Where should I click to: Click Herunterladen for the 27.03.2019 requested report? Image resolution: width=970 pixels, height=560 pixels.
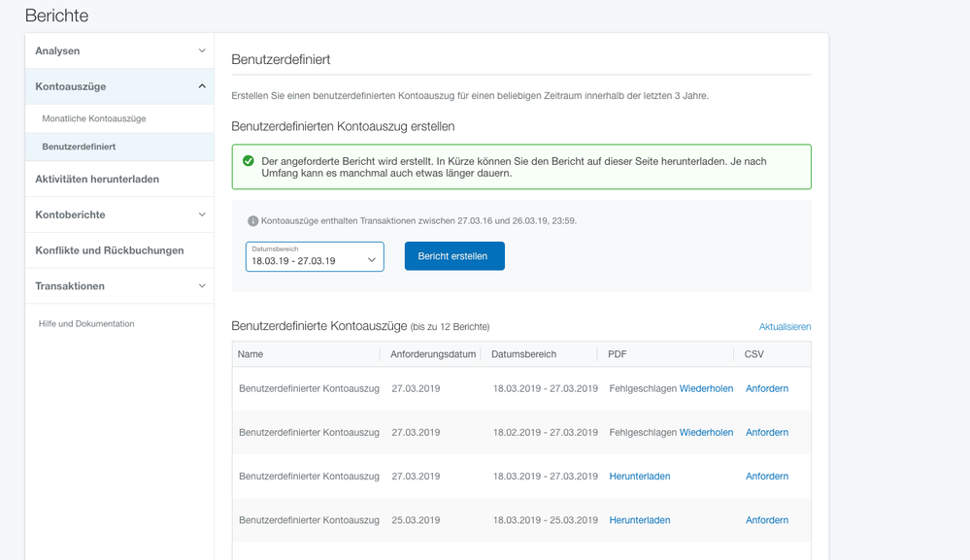[x=640, y=477]
